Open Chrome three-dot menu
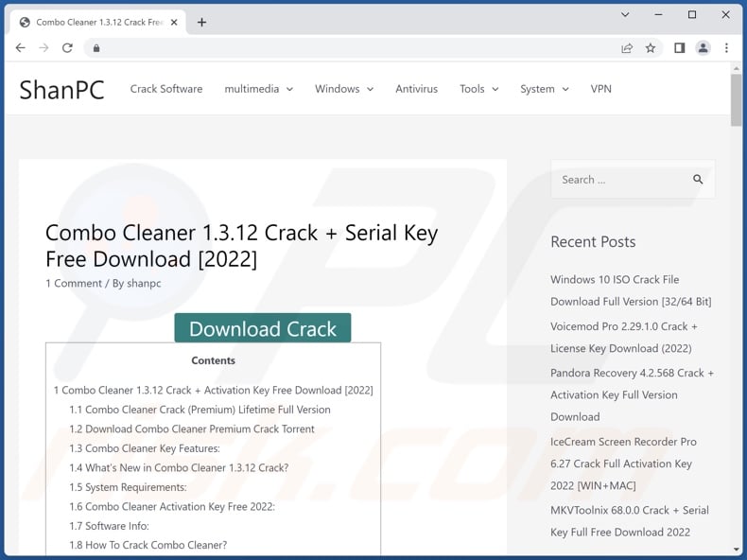 click(x=726, y=47)
